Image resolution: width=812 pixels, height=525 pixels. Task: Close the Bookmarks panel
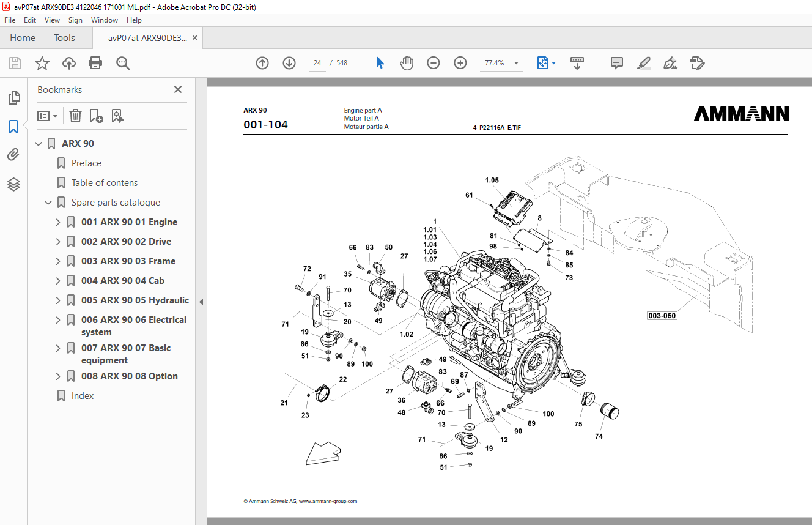click(178, 89)
